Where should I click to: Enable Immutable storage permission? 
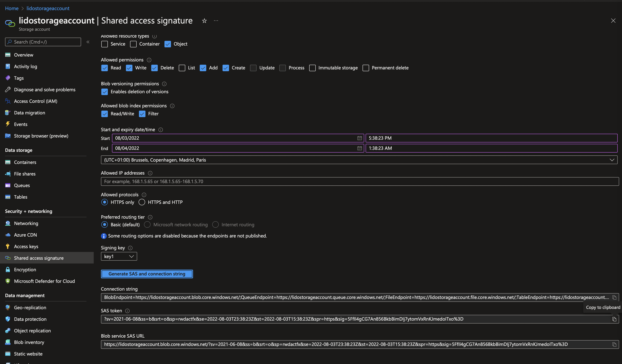312,68
